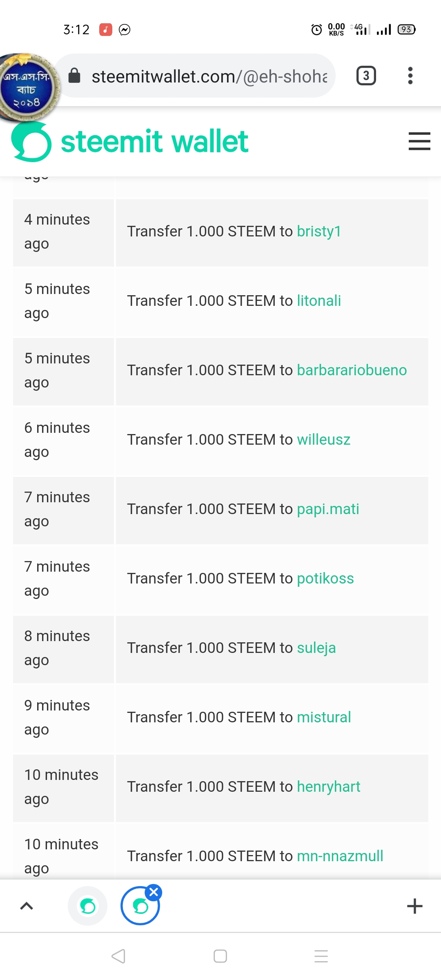Image resolution: width=441 pixels, height=980 pixels.
Task: Open the browser three-dot overflow menu
Action: [410, 76]
